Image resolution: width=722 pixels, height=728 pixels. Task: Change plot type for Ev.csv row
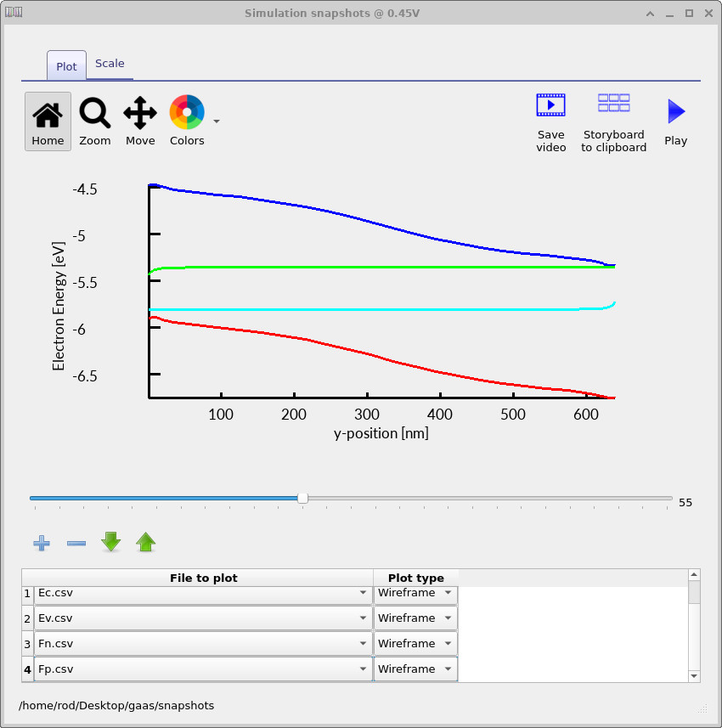[415, 618]
